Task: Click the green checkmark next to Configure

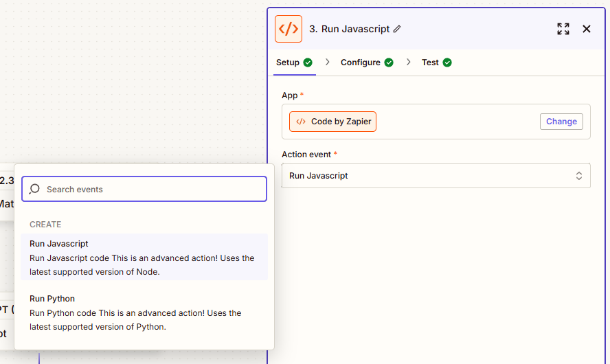Action: [x=389, y=62]
